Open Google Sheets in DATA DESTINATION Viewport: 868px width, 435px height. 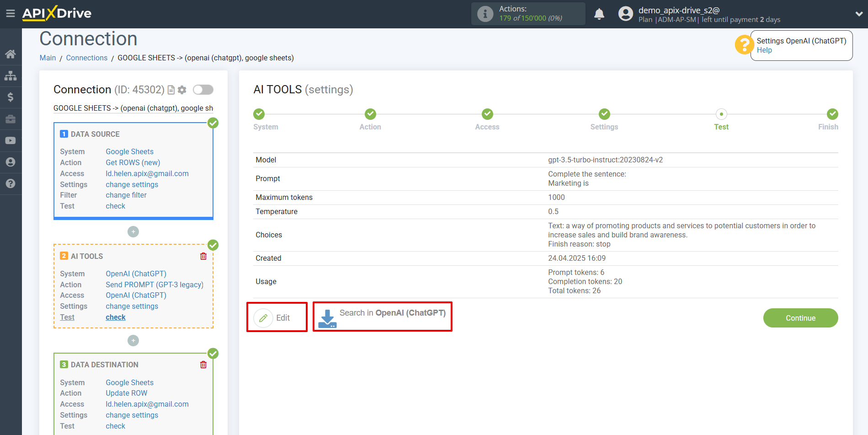(130, 382)
